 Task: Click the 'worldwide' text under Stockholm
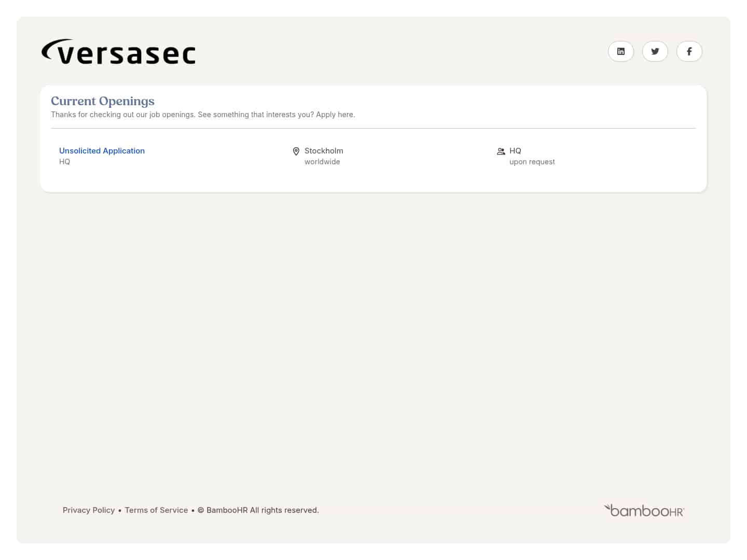tap(322, 162)
